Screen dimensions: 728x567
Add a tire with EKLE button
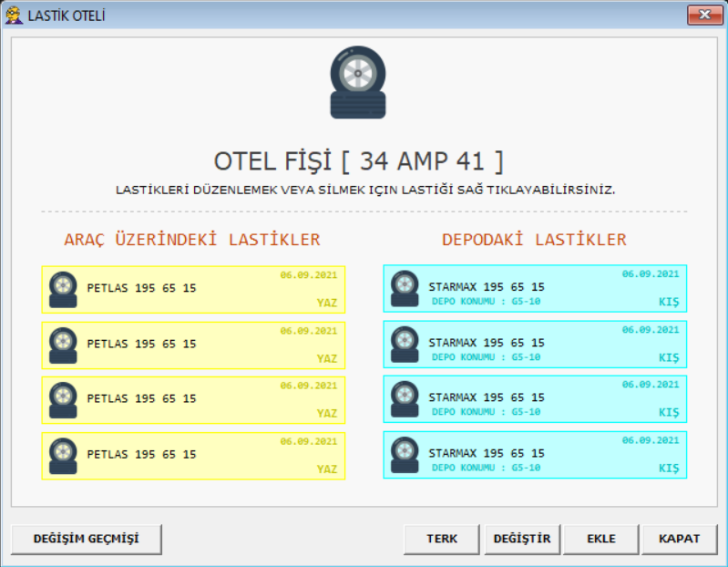coord(600,539)
